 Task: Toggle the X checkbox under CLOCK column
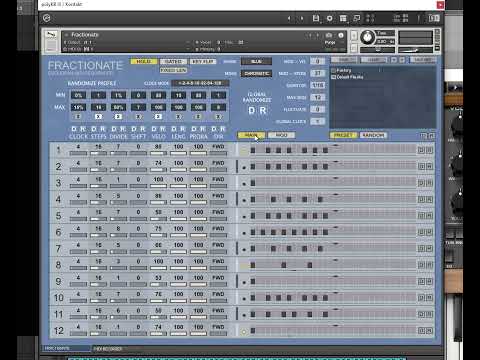[x=78, y=117]
